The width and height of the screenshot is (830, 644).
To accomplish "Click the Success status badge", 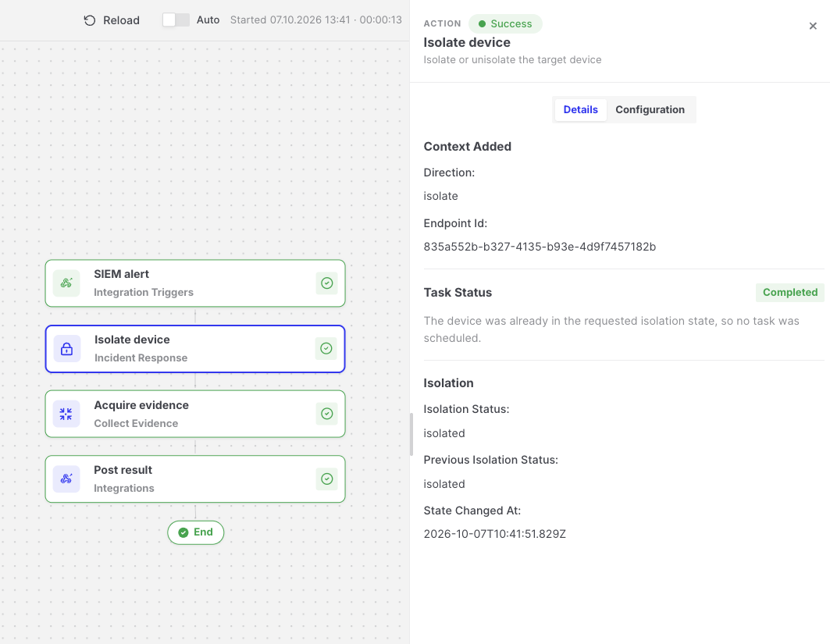I will click(505, 24).
